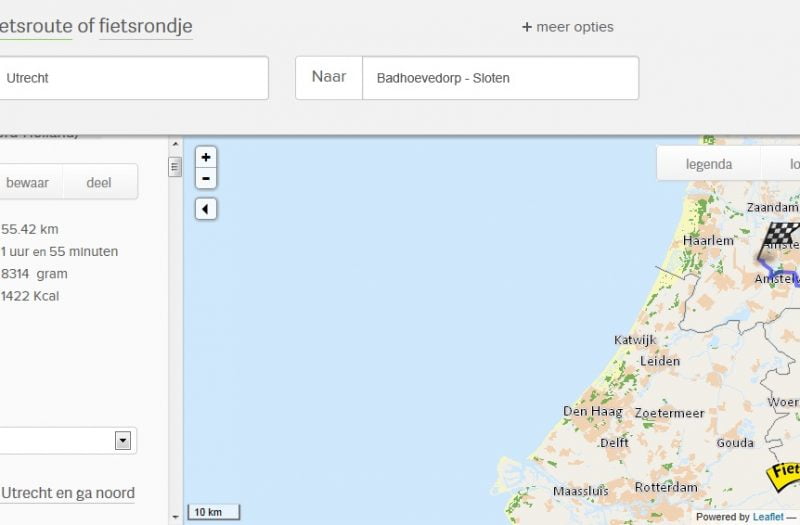Switch to fietsrondje tab

[146, 26]
